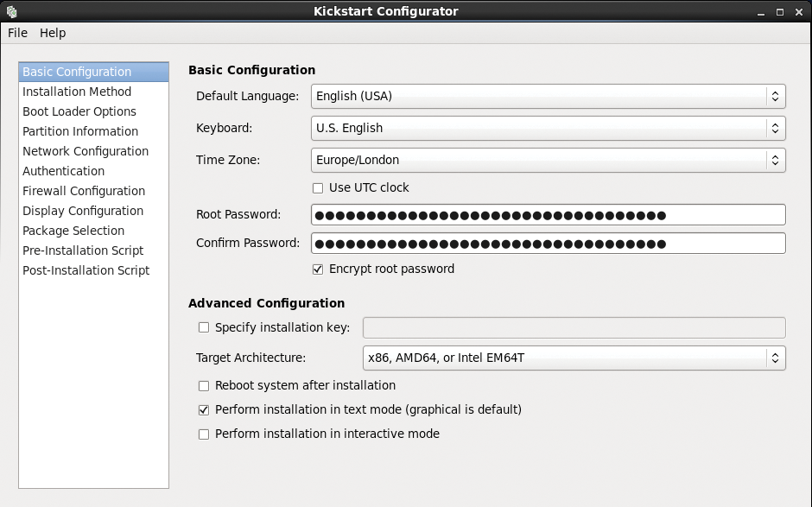The image size is (812, 507).
Task: Go to Boot Loader Options section
Action: (x=79, y=111)
